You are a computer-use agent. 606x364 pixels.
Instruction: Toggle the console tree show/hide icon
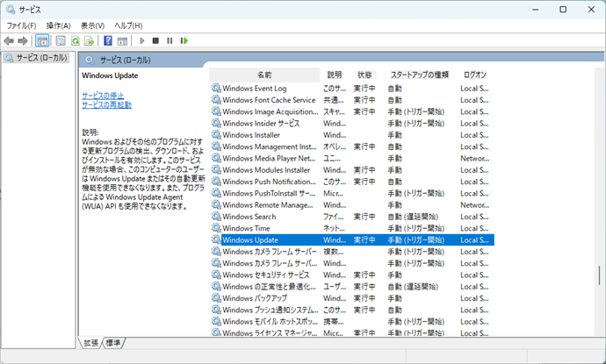[41, 40]
